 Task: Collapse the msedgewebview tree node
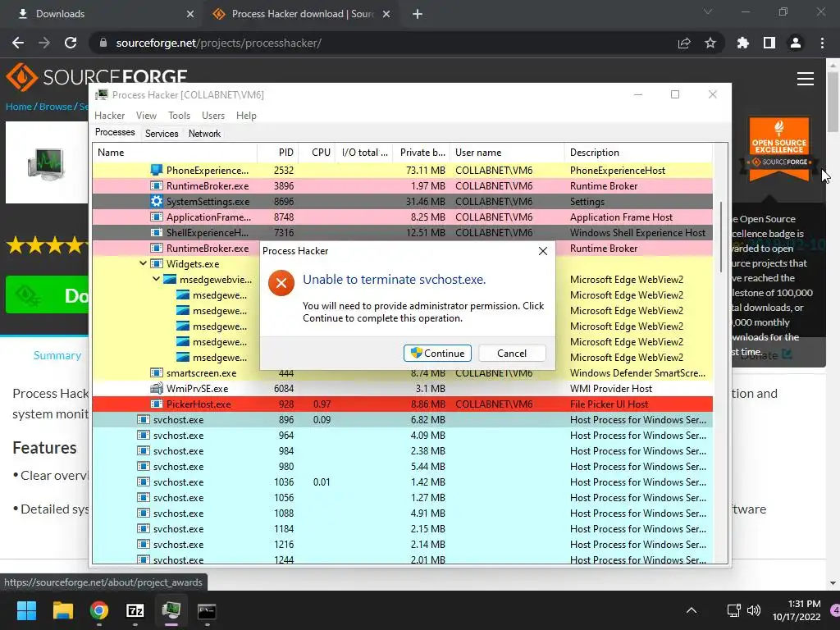pos(156,279)
